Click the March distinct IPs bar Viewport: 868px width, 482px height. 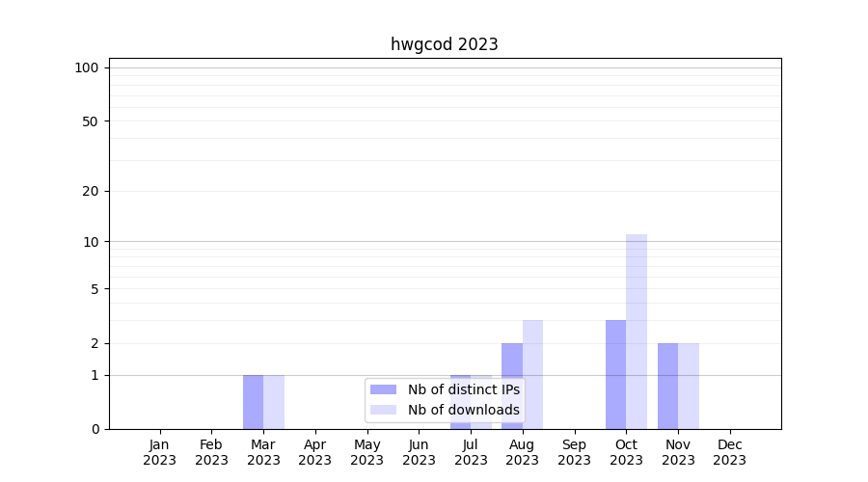253,402
